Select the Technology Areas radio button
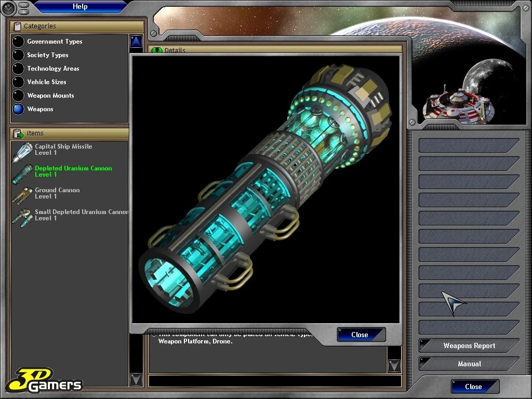Image resolution: width=532 pixels, height=399 pixels. coord(18,69)
